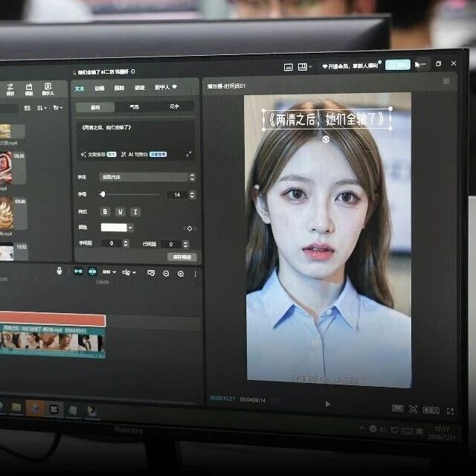This screenshot has width=476, height=476.
Task: Step the font size value arrows
Action: (x=192, y=195)
